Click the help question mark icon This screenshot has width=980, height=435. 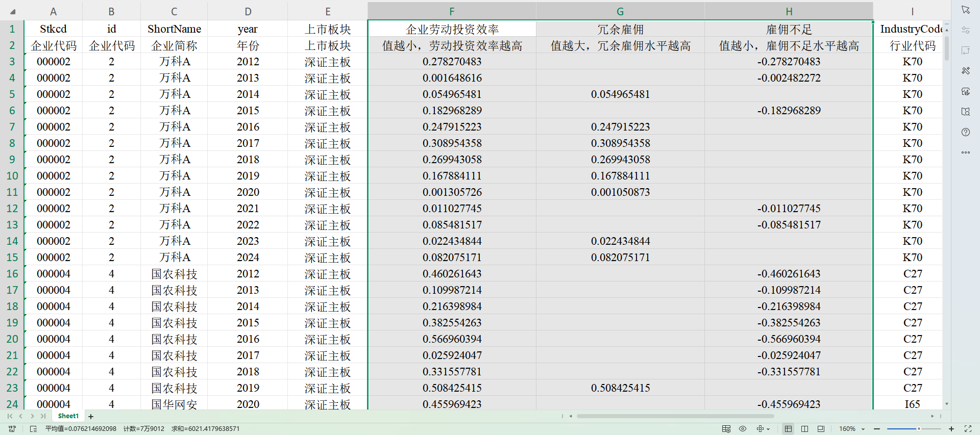tap(965, 132)
